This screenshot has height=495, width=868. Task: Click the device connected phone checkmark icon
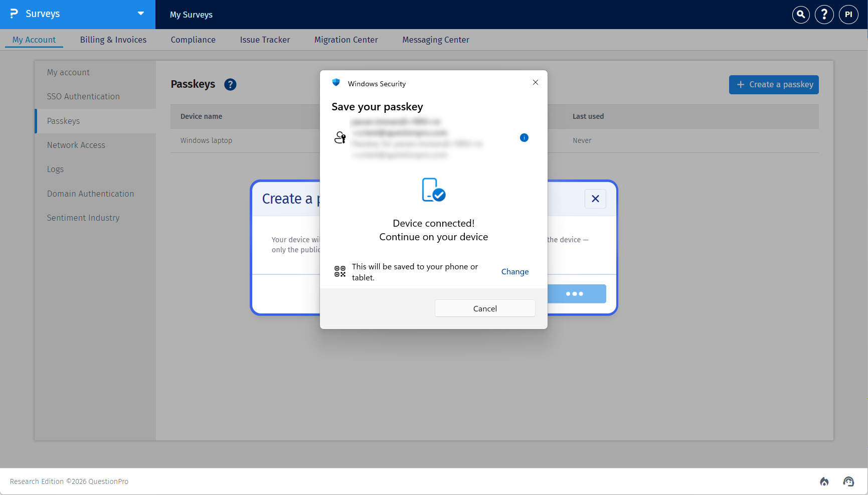[x=434, y=190]
